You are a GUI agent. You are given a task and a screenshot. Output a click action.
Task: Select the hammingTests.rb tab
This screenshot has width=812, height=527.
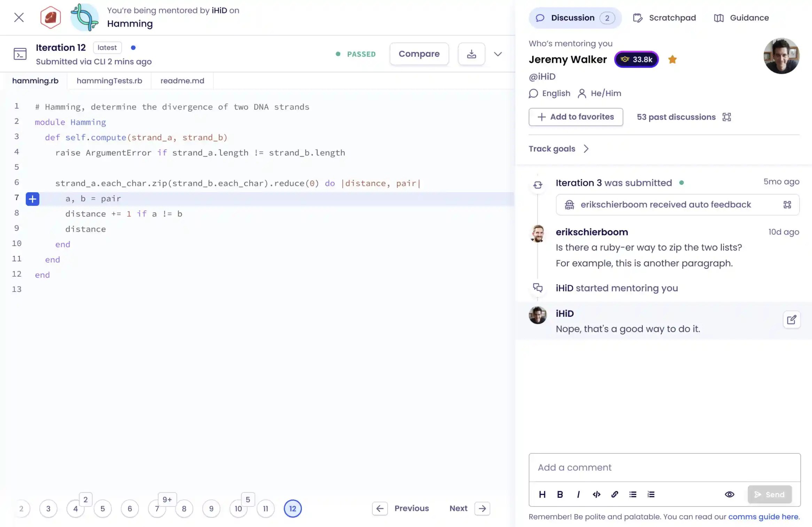(109, 80)
